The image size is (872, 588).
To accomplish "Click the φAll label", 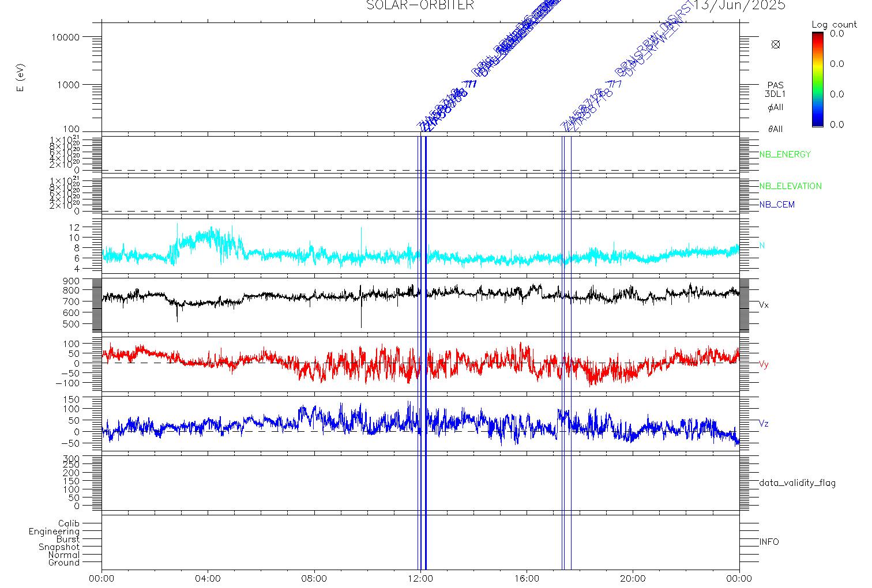I will (776, 108).
